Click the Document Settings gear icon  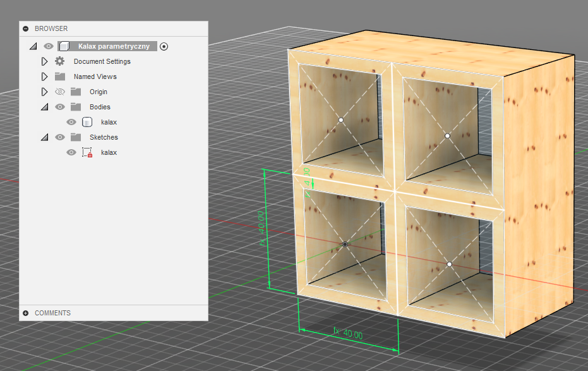pos(60,61)
